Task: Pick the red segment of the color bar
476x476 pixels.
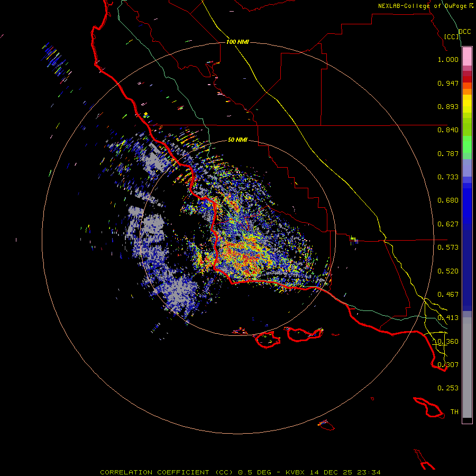Action: (x=467, y=79)
